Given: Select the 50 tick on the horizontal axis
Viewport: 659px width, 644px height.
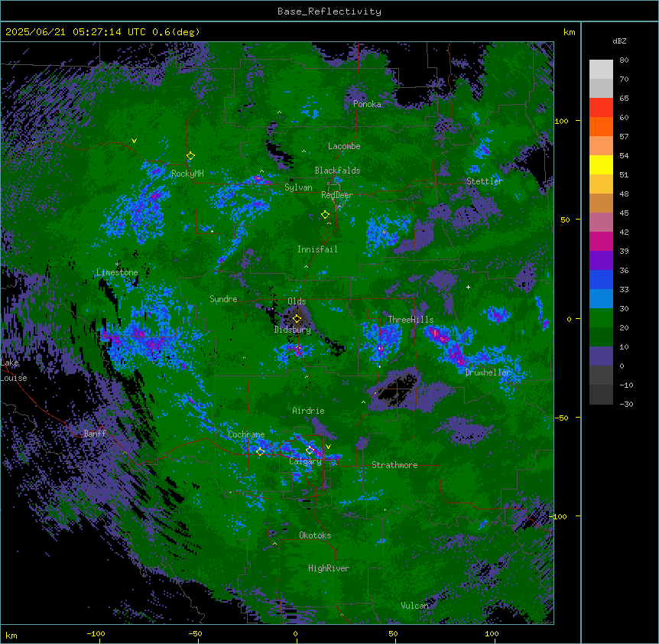Looking at the screenshot, I should [x=393, y=633].
